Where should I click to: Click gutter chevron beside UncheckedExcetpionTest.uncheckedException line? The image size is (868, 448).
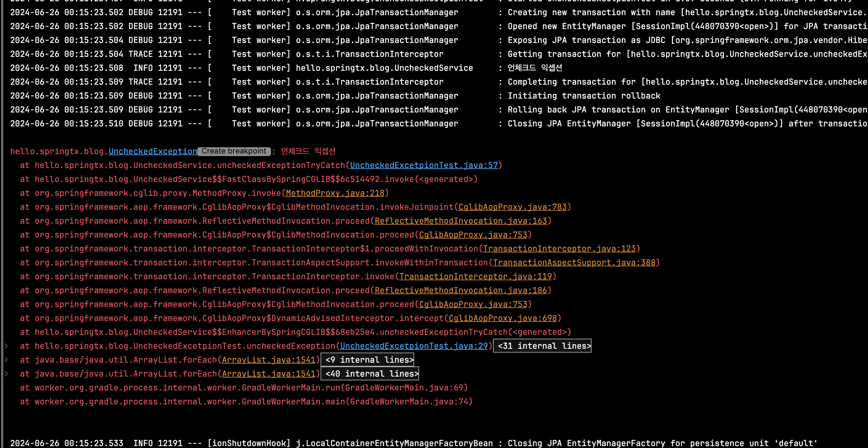click(x=6, y=346)
